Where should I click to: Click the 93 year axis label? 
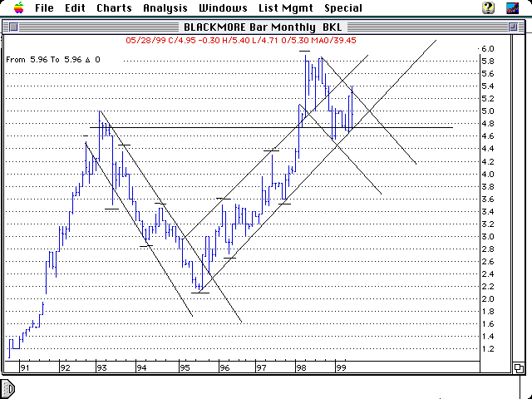tap(101, 367)
